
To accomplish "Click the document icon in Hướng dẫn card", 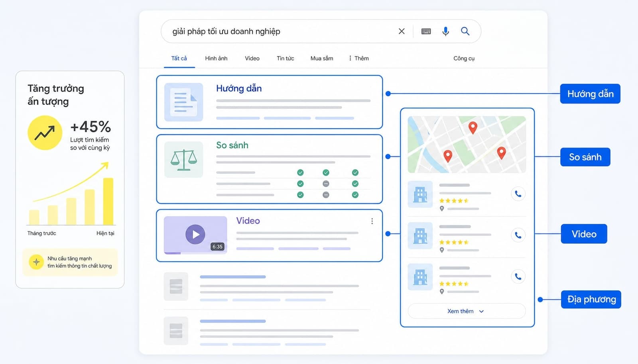I will [x=183, y=102].
